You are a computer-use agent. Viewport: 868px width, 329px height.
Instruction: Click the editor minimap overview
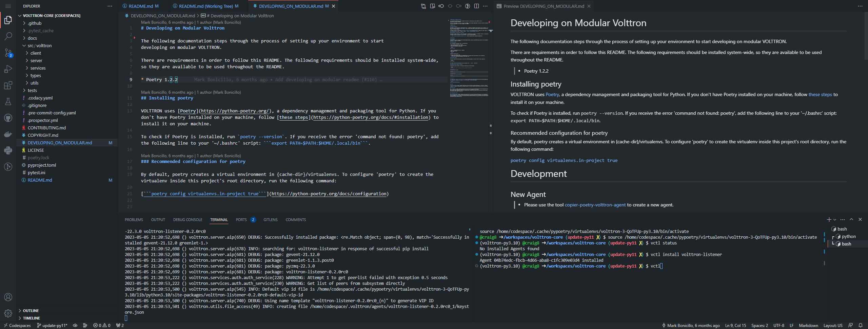[469, 58]
